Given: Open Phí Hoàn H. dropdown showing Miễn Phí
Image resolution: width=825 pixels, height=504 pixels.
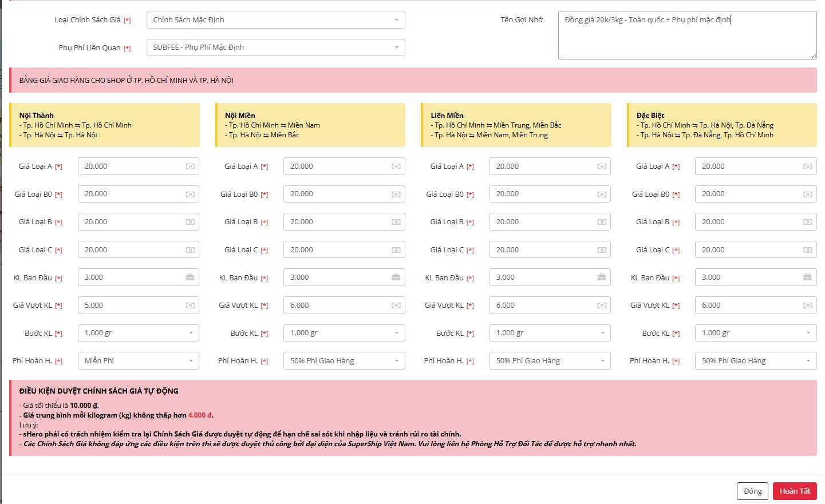Looking at the screenshot, I should [x=139, y=361].
